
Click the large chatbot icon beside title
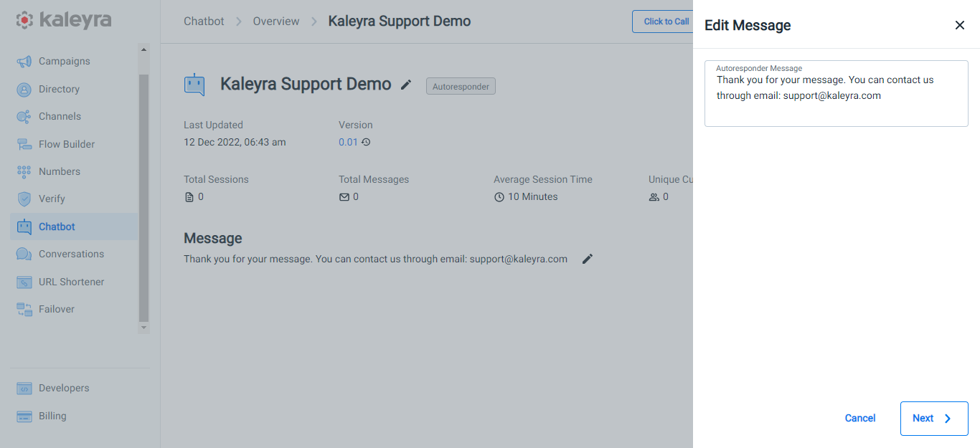pos(194,85)
